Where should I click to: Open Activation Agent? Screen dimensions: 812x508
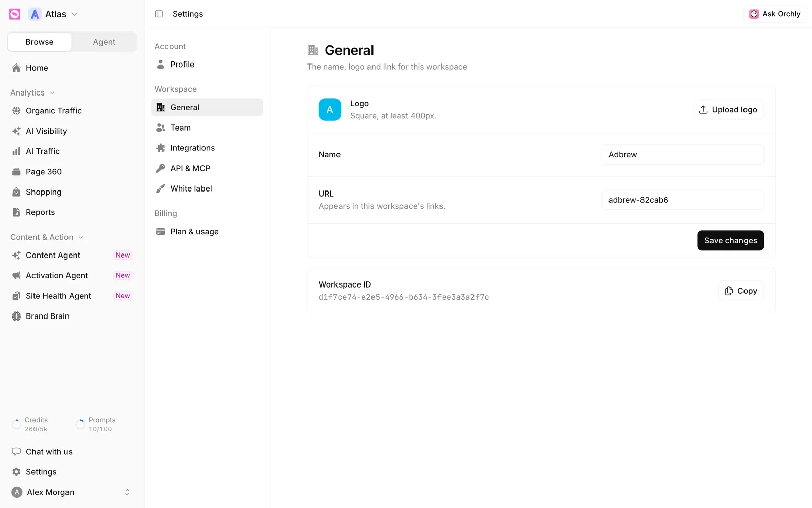tap(72, 275)
